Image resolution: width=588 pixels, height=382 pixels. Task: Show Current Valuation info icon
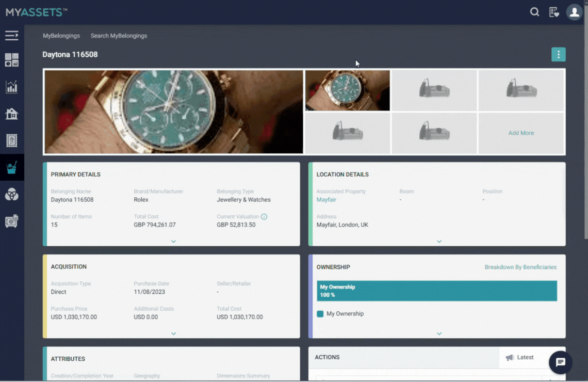(264, 216)
